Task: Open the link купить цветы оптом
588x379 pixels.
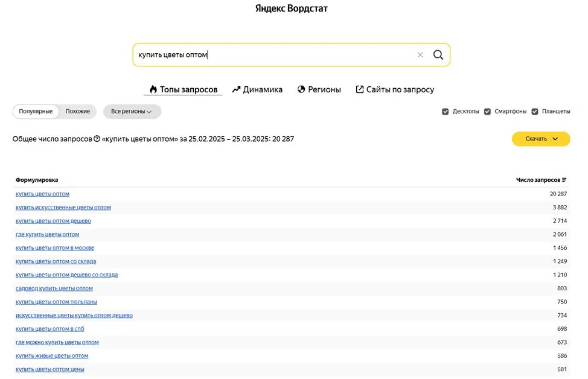Action: coord(42,194)
